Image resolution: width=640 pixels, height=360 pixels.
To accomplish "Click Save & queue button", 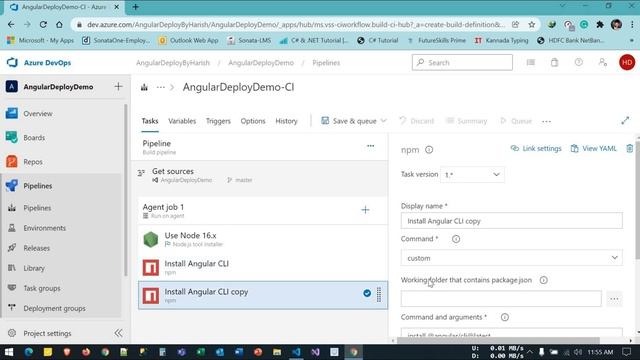I will [349, 121].
